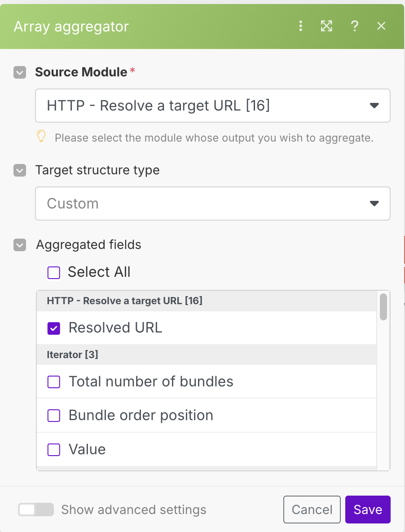The height and width of the screenshot is (532, 405).
Task: Collapse the Aggregated fields section chevron
Action: click(x=20, y=245)
